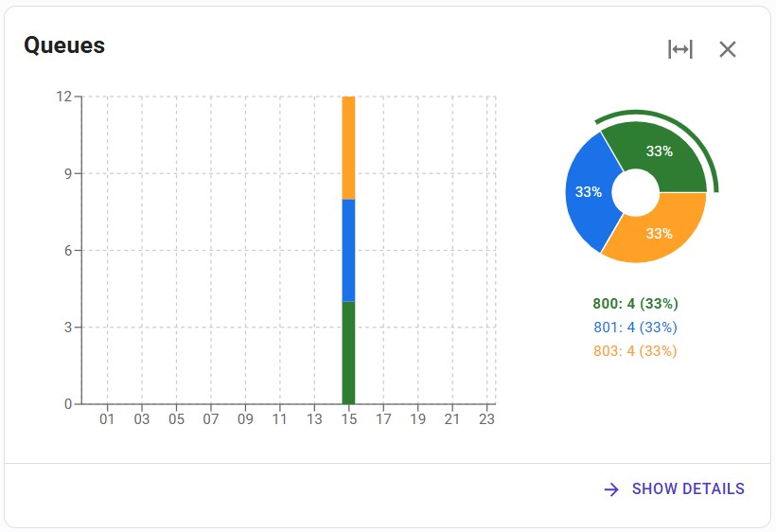Click the 15 hour label on x-axis
Screen dimensions: 776x532
click(x=348, y=418)
